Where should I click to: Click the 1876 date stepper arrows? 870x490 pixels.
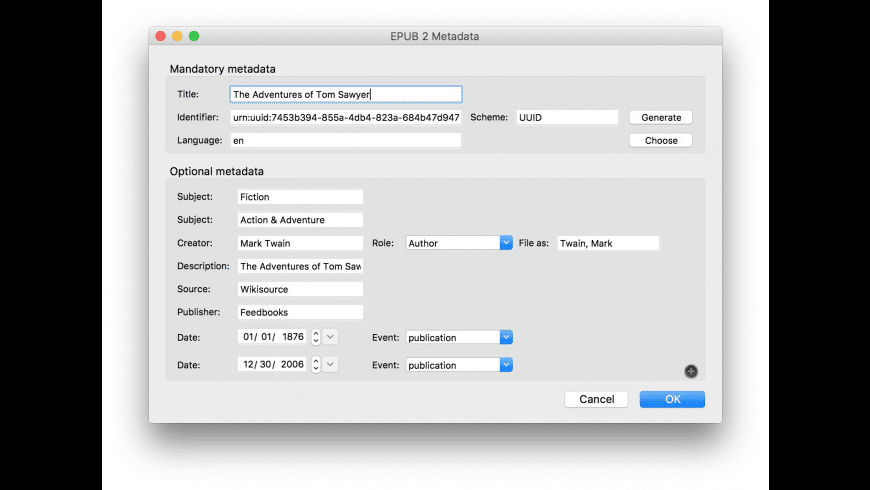pyautogui.click(x=316, y=337)
